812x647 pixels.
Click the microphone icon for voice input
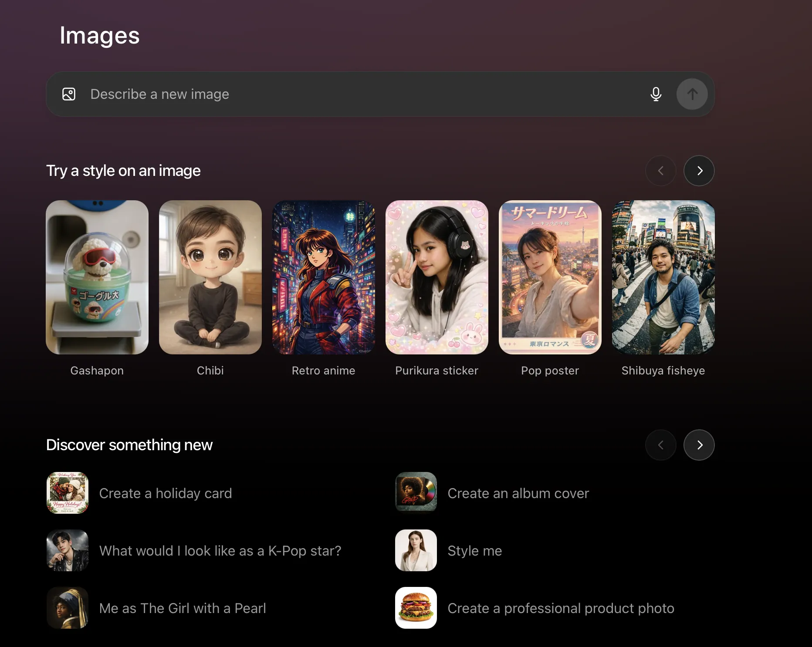coord(656,94)
